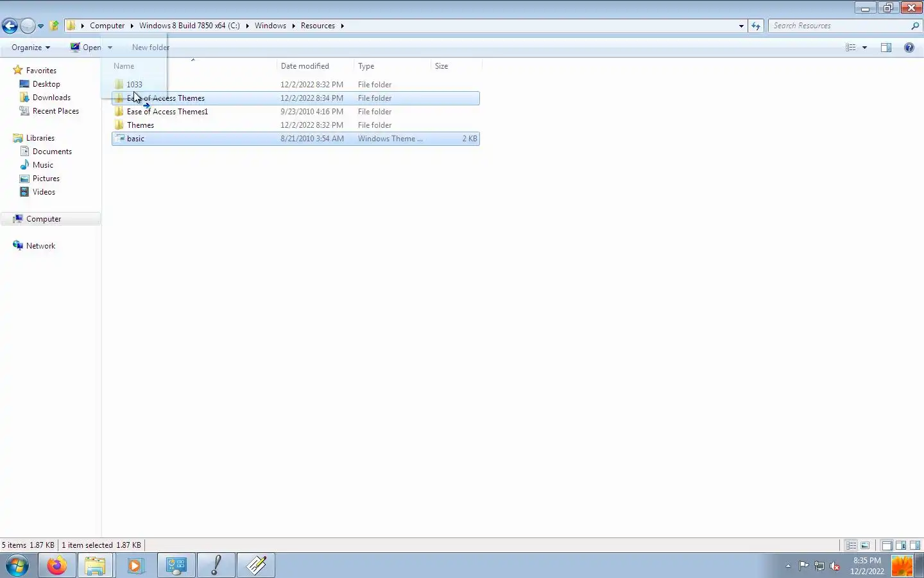The image size is (924, 578).
Task: Click the magnifier icon in the search box
Action: coord(915,26)
